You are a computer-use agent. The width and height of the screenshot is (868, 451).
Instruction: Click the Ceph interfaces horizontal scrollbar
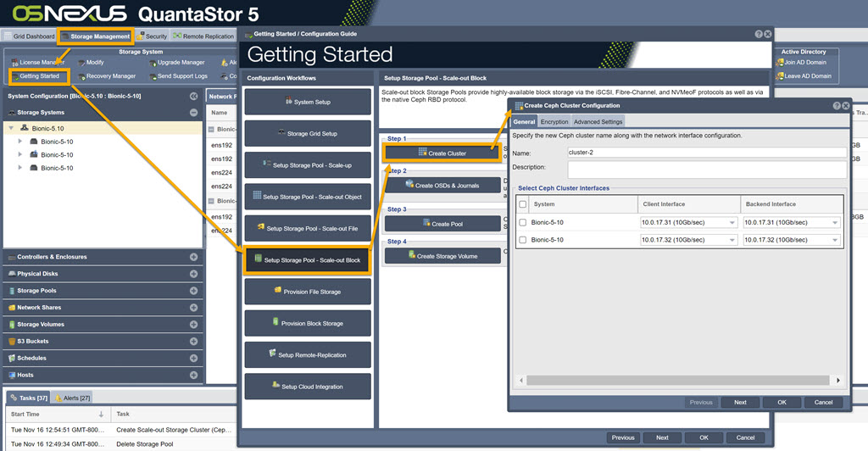pyautogui.click(x=677, y=380)
